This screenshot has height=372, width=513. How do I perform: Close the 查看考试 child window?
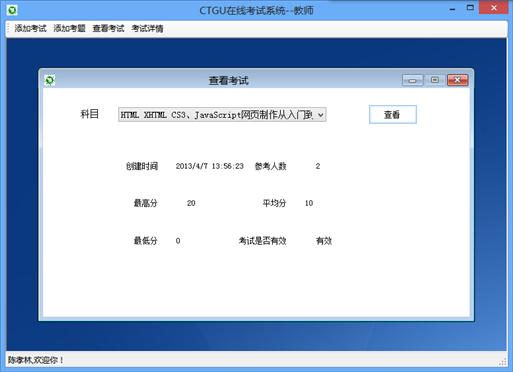[457, 80]
